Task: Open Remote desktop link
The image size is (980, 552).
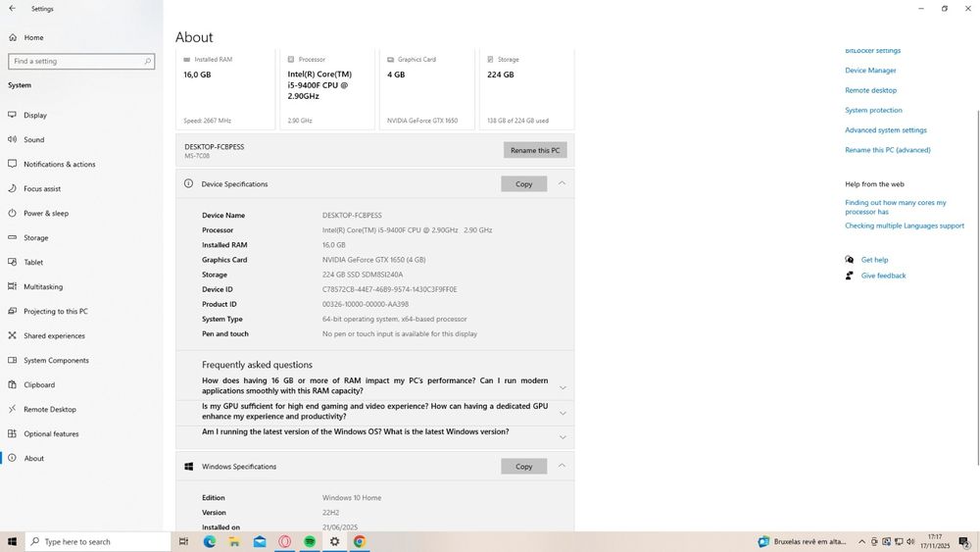Action: tap(870, 90)
